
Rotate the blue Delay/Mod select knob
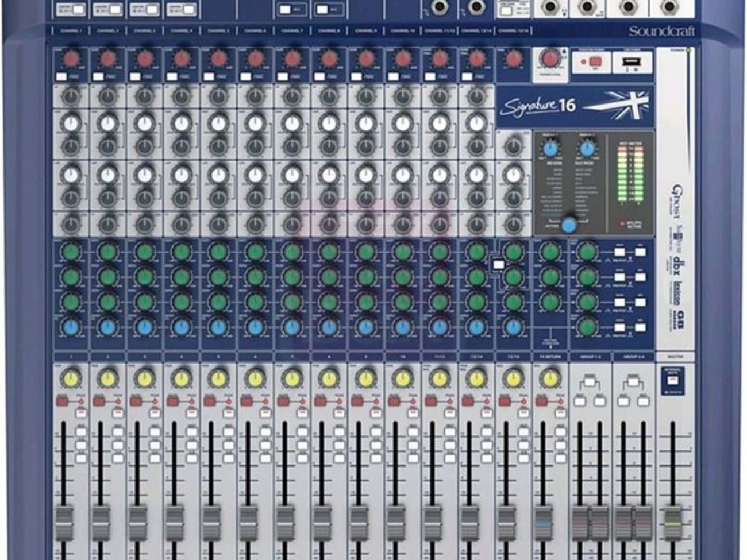[x=587, y=148]
